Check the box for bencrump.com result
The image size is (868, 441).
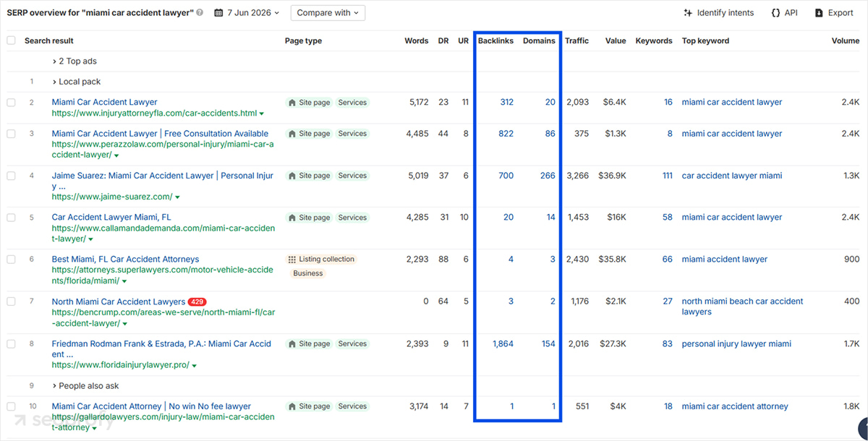[11, 301]
